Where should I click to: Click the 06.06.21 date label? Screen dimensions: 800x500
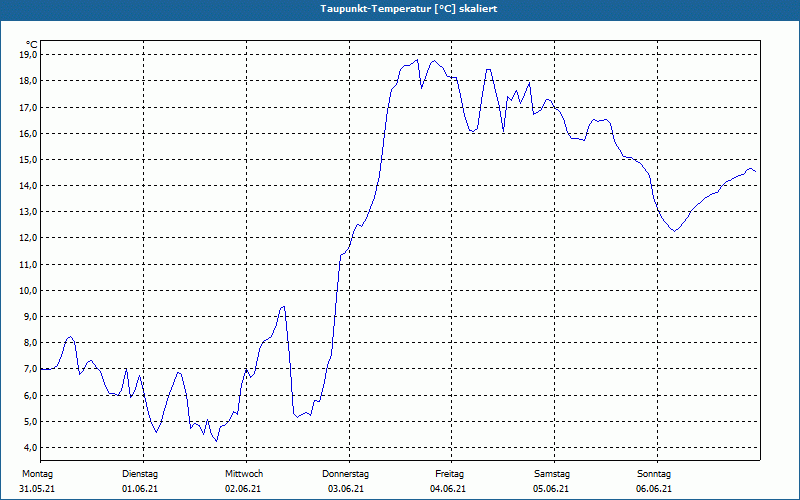coord(654,489)
